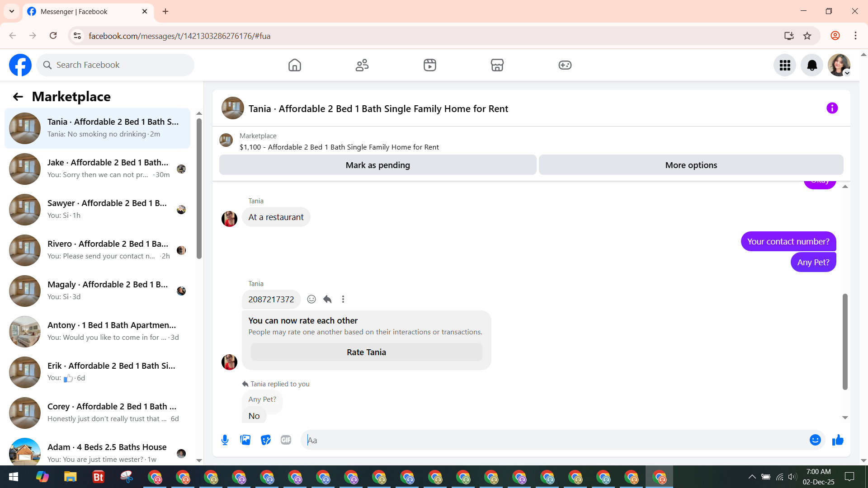Viewport: 868px width, 488px height.
Task: React to the 2087217372 message
Action: [311, 299]
